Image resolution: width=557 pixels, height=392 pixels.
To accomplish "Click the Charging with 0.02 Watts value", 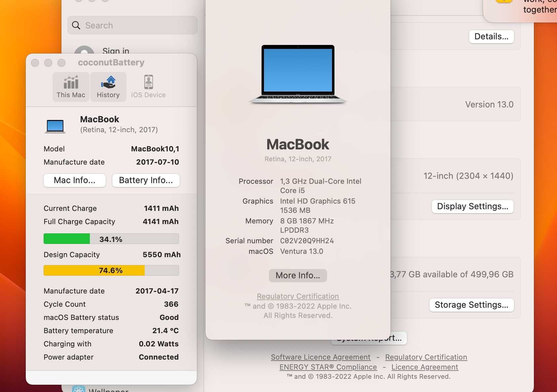I will point(159,344).
